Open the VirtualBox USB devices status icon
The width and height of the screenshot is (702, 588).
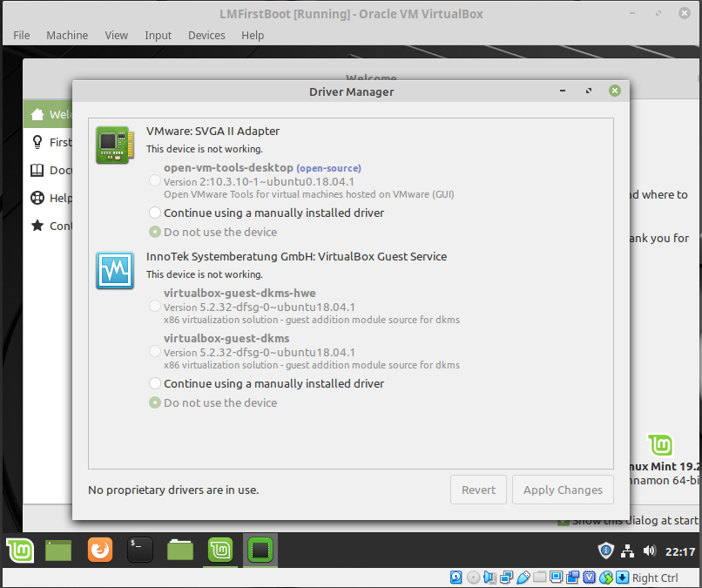(x=523, y=578)
